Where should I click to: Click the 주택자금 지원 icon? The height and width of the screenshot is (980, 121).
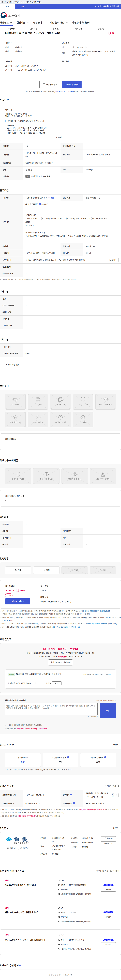15,420
